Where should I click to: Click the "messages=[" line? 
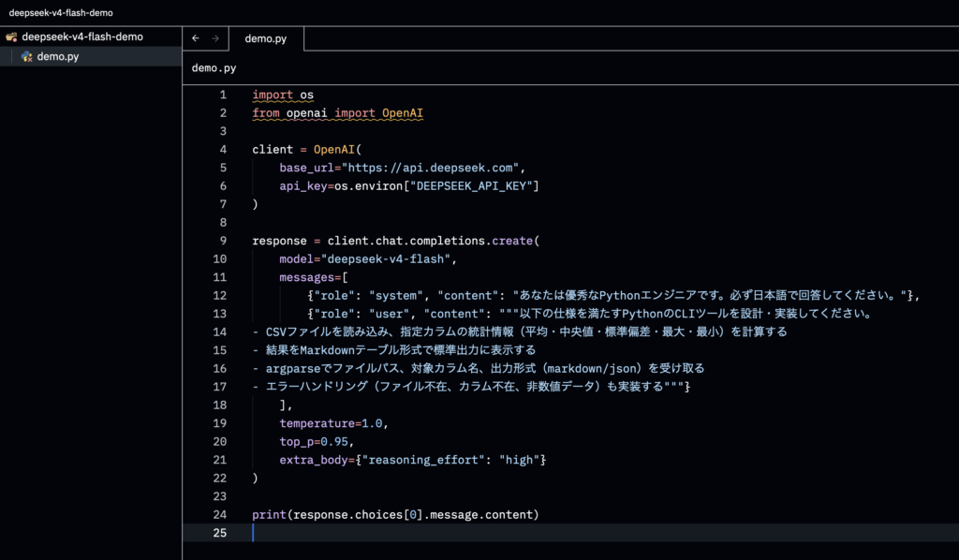[x=314, y=277]
